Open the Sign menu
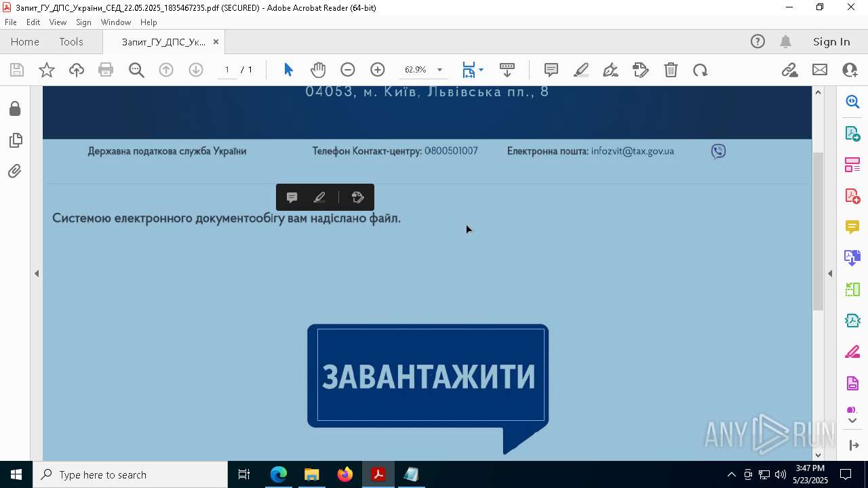The height and width of the screenshot is (488, 868). (83, 22)
